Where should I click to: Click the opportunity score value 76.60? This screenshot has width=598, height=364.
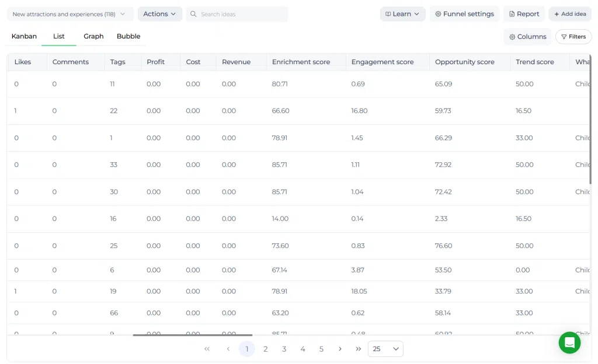point(444,246)
